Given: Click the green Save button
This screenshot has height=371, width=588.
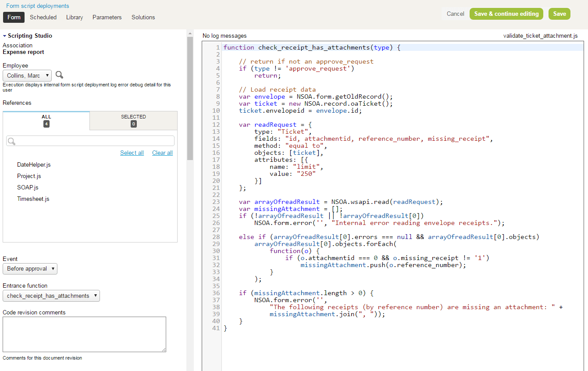Looking at the screenshot, I should coord(559,14).
